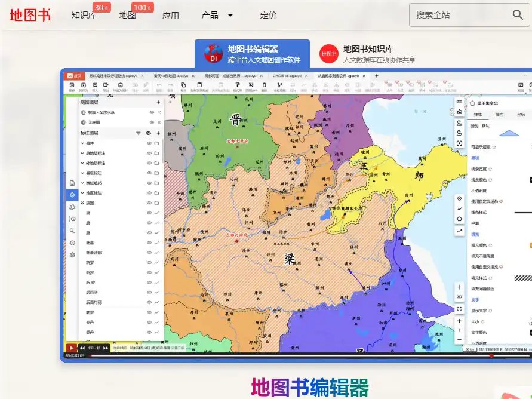
Task: Click the Undo arrow in toolbar
Action: (159, 87)
